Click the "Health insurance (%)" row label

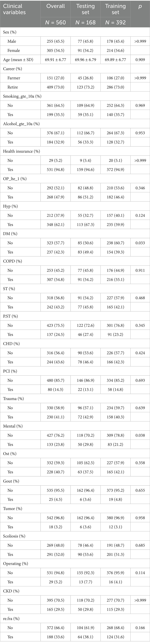pos(21,151)
